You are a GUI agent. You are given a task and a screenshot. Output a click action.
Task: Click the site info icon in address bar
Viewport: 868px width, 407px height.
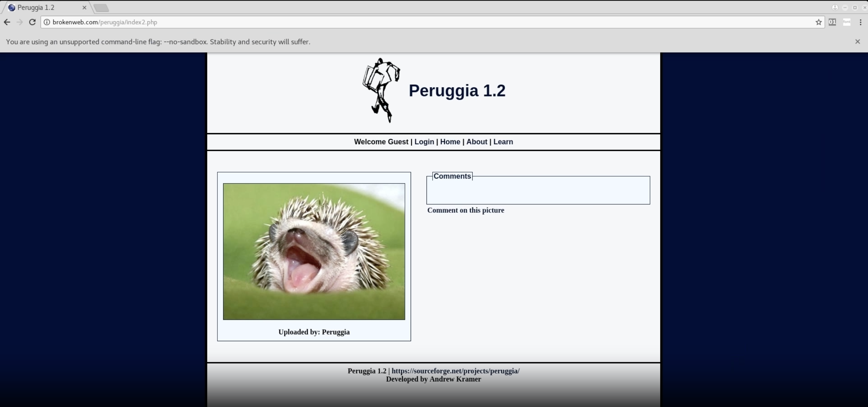[47, 22]
